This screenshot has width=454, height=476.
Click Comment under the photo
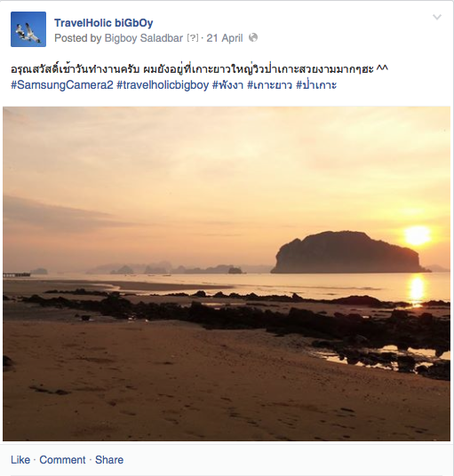(62, 460)
